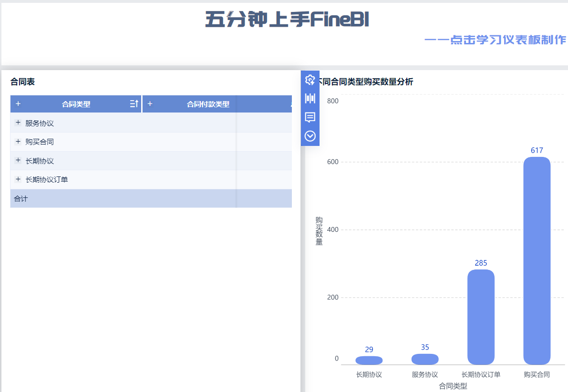Open the comment note icon
This screenshot has width=568, height=392.
310,117
